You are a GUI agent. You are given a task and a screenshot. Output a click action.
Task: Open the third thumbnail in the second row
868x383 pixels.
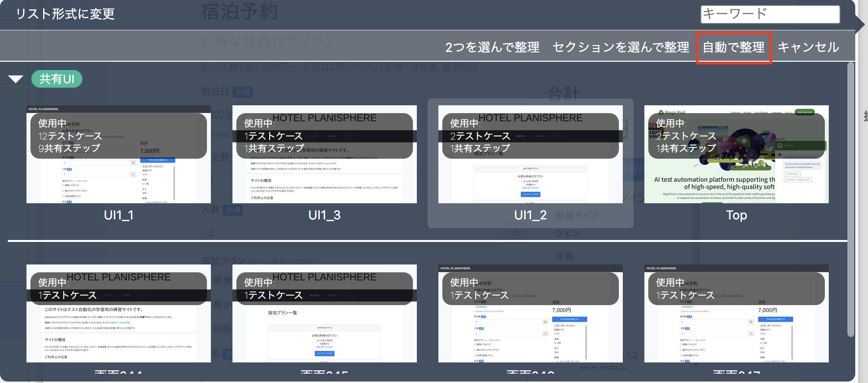(x=531, y=313)
